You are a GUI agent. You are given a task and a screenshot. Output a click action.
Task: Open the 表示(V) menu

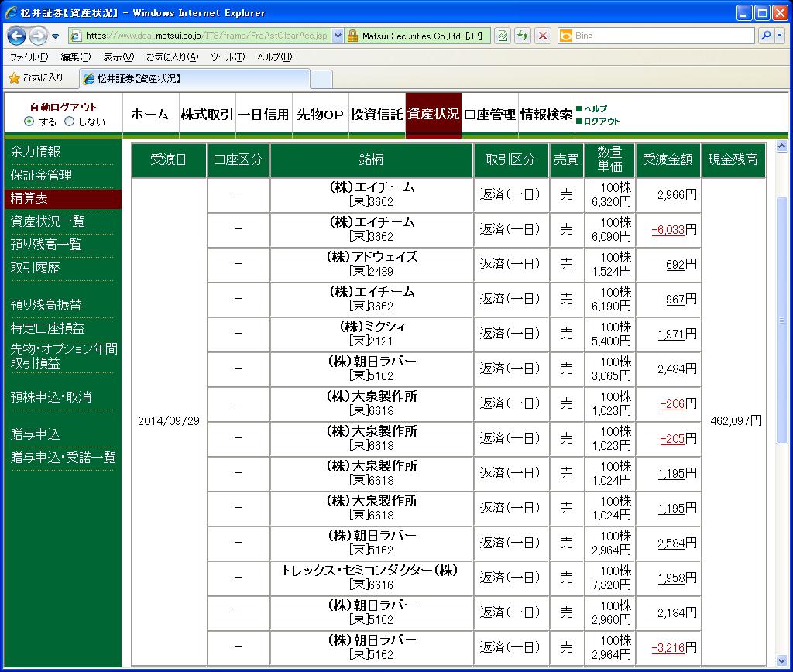click(118, 57)
